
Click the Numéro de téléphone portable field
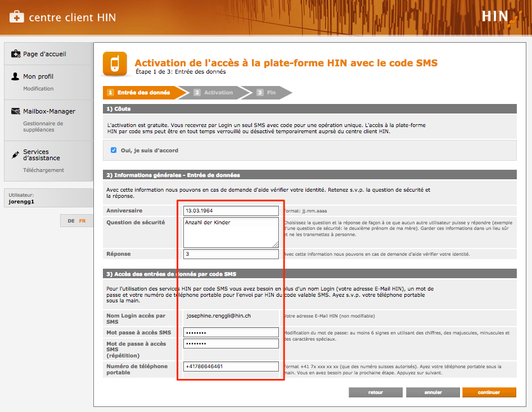[x=231, y=366]
